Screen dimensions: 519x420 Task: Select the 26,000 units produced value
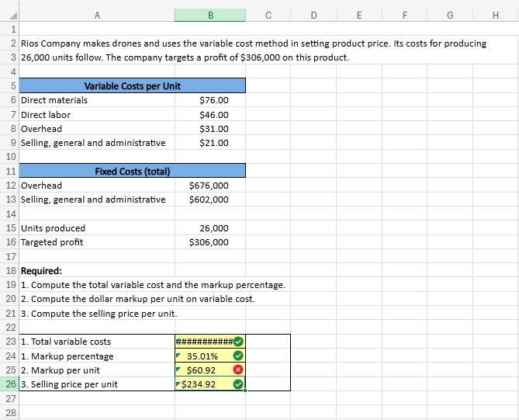210,228
